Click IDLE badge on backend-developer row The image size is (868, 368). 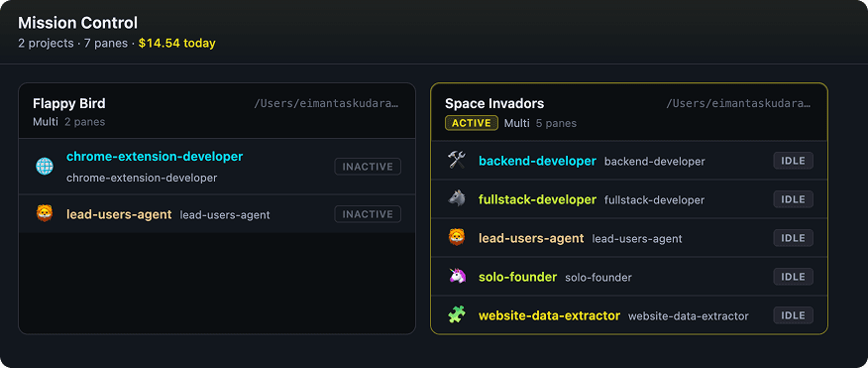794,161
